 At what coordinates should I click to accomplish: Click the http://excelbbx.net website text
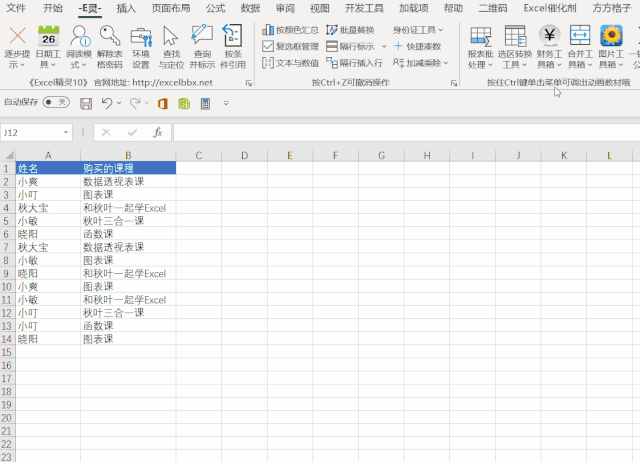[x=172, y=82]
